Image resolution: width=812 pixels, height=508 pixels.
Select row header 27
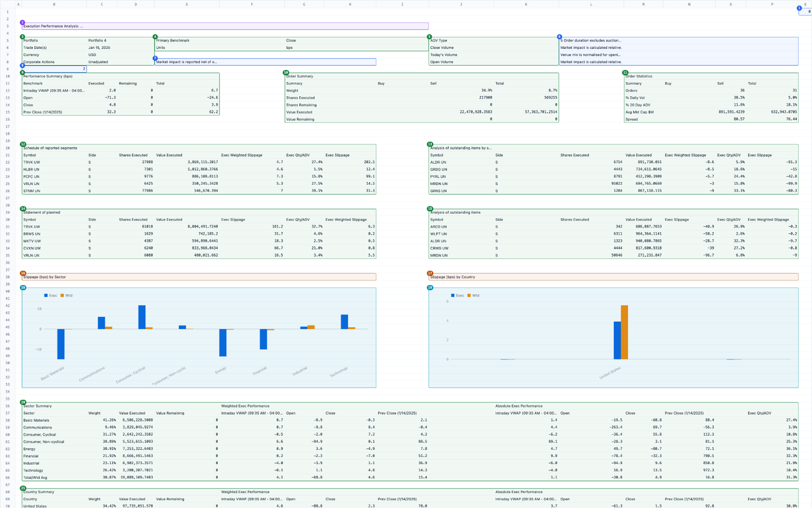tap(8, 198)
